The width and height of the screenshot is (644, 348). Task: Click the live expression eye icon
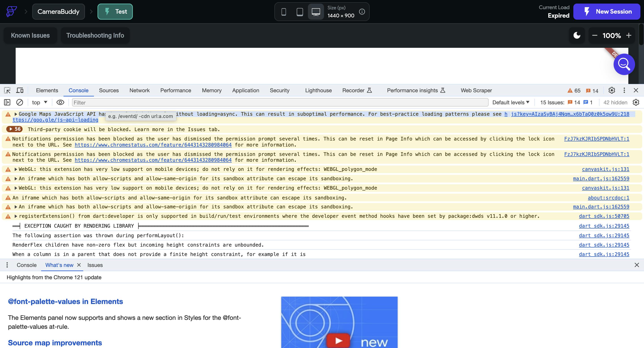60,102
